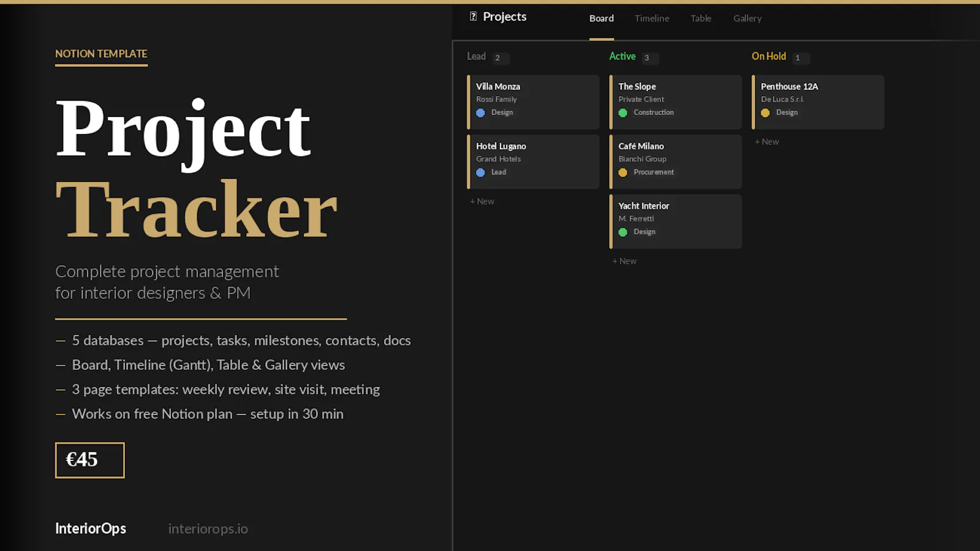Click the Projects database page icon
Image resolution: width=980 pixels, height=551 pixels.
click(473, 17)
